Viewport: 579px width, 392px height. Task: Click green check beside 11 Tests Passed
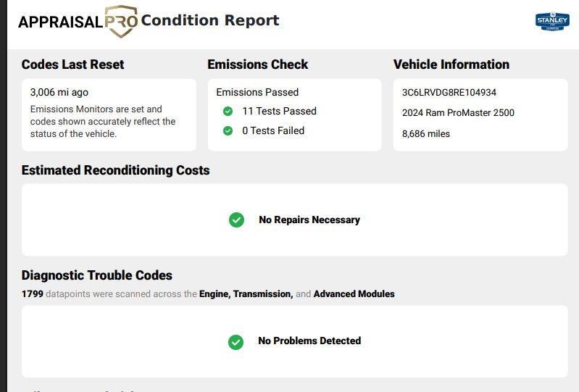point(228,111)
